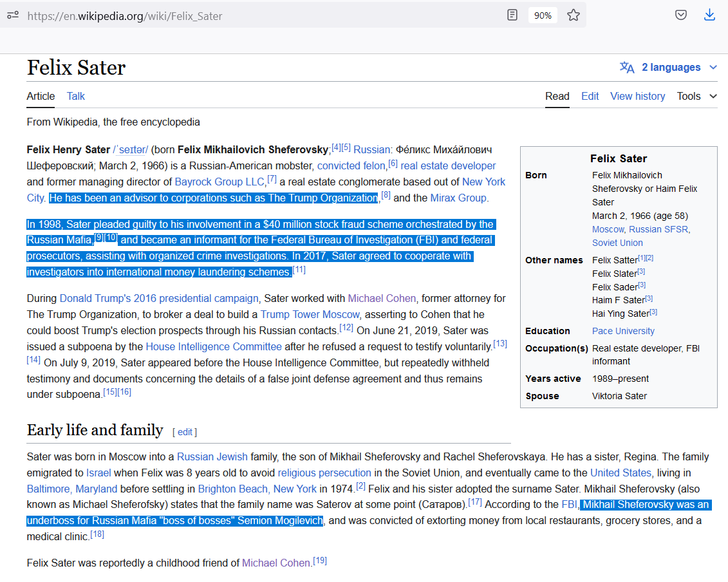The height and width of the screenshot is (582, 728).
Task: Open reference [18] after medical clinic
Action: tap(97, 534)
